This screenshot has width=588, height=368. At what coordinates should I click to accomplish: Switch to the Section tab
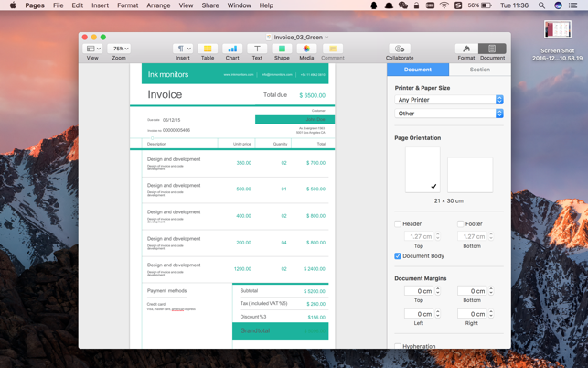click(x=479, y=70)
